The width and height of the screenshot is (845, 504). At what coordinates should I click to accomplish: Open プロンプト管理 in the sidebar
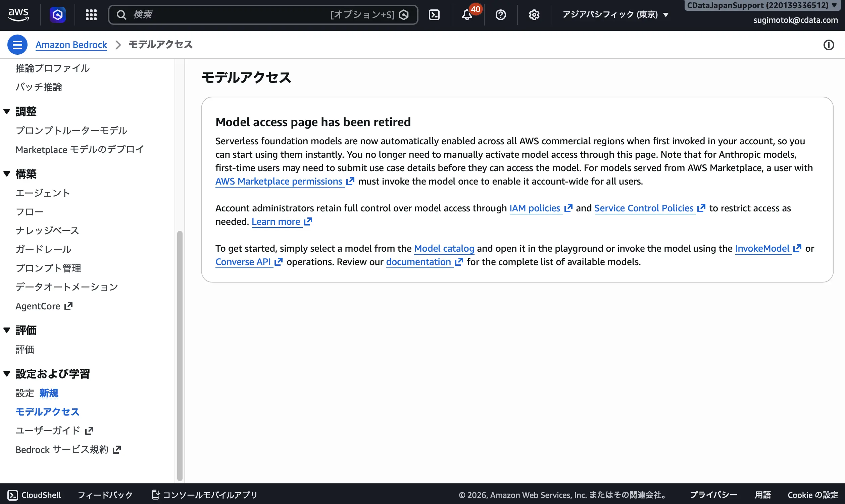click(48, 268)
